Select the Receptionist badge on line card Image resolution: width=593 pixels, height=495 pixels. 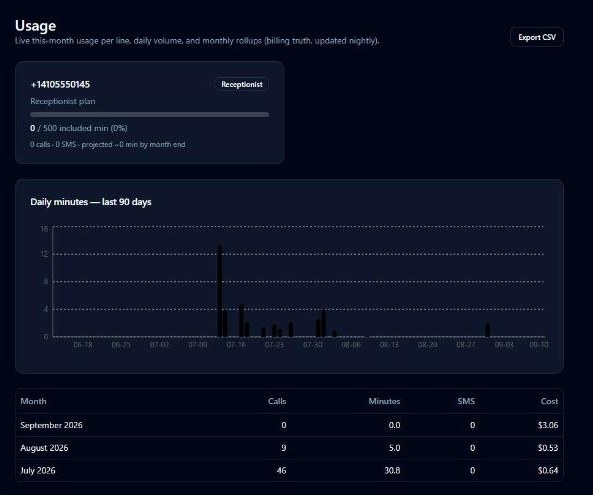point(242,84)
